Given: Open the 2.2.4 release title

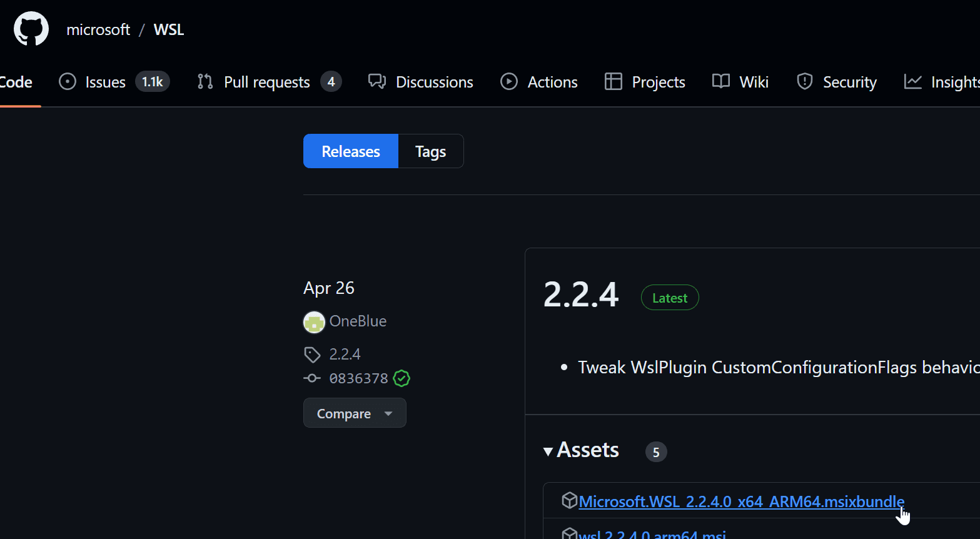Looking at the screenshot, I should click(581, 295).
